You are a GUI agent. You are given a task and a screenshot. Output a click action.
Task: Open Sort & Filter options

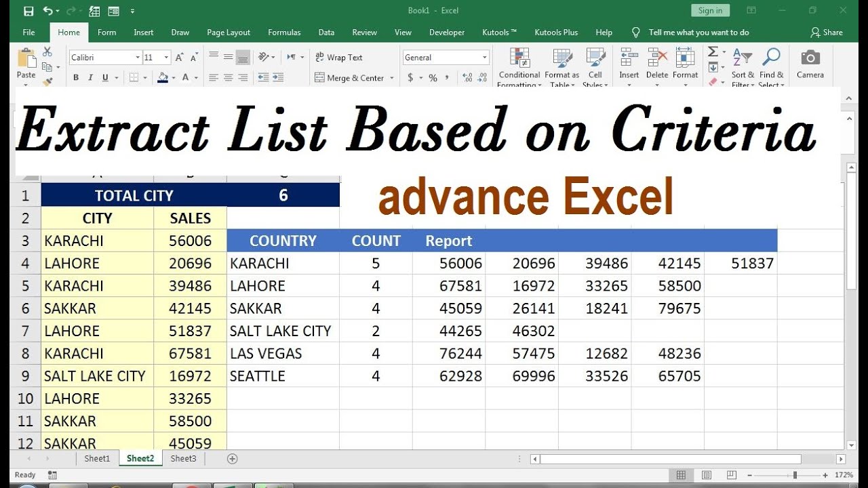tap(743, 67)
